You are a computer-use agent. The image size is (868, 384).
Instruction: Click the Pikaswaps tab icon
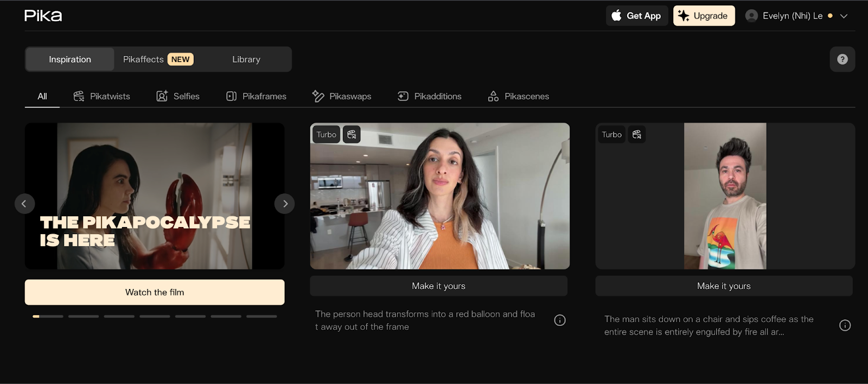click(318, 96)
